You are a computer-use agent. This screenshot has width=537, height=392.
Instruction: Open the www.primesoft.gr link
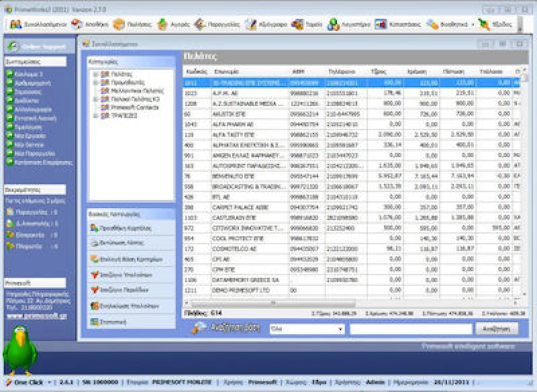(37, 316)
